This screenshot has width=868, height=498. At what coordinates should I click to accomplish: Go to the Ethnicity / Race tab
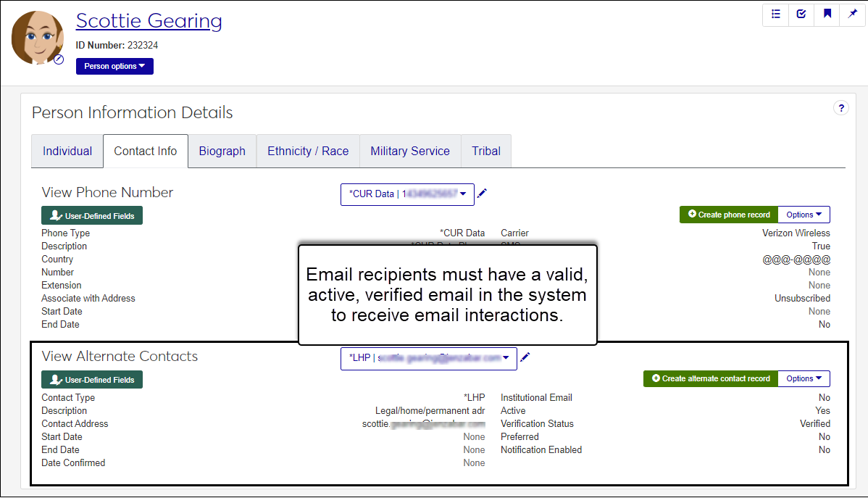(308, 152)
